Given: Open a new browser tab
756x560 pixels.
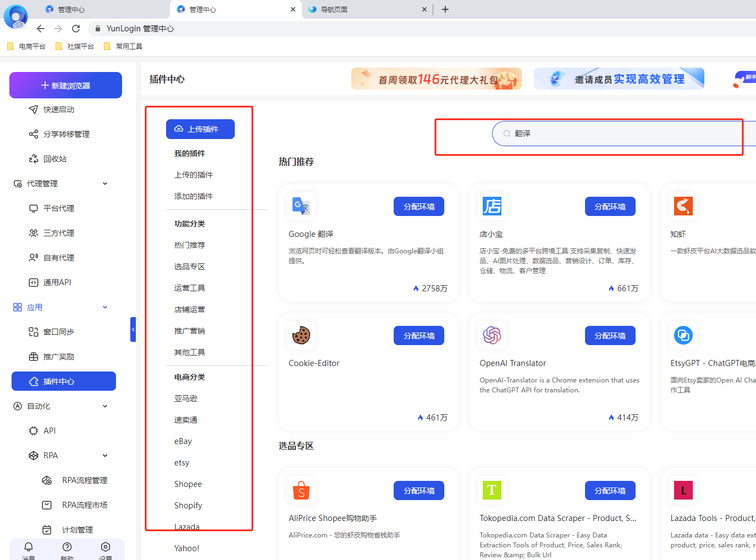Looking at the screenshot, I should click(445, 9).
